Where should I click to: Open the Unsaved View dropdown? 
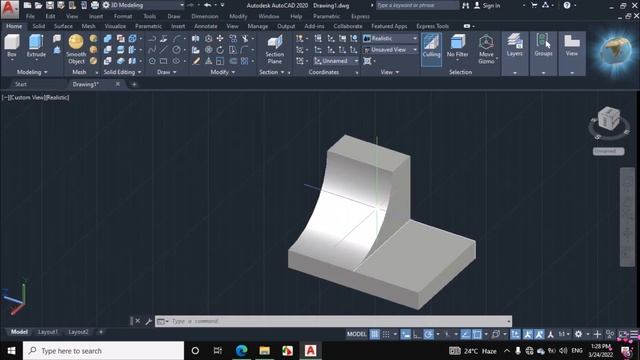(390, 50)
